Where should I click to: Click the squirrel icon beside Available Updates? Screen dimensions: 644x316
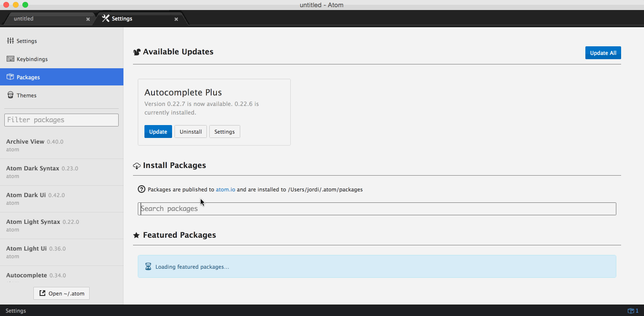(x=137, y=52)
